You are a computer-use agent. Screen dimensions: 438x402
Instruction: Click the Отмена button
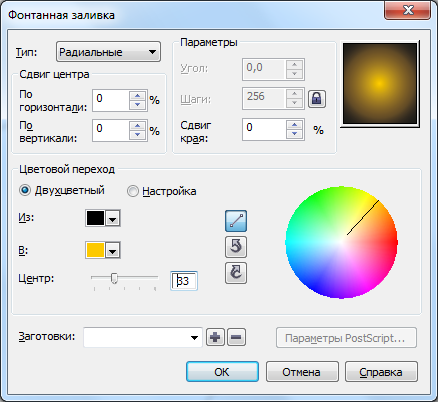coord(302,372)
